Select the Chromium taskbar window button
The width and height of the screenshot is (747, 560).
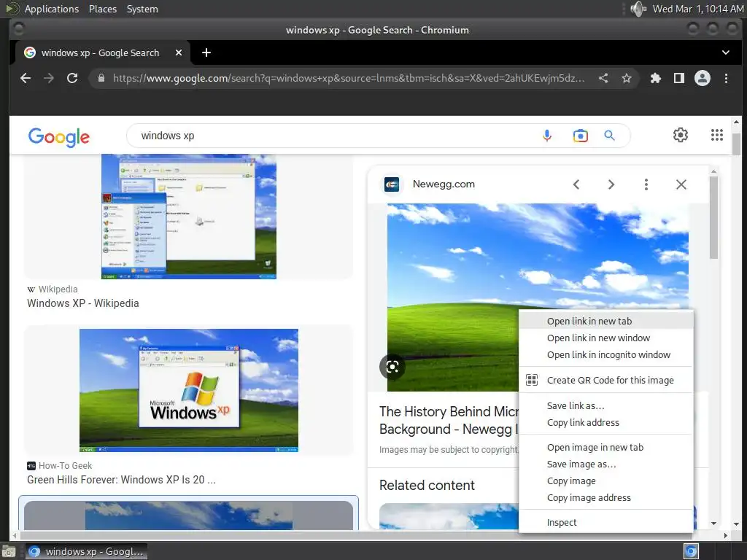[x=86, y=551]
